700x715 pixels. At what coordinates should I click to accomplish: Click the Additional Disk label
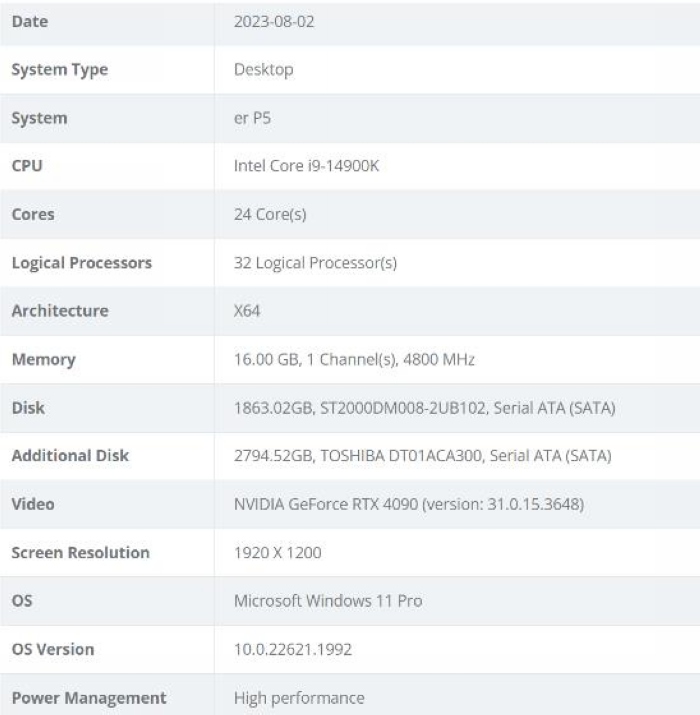[70, 456]
